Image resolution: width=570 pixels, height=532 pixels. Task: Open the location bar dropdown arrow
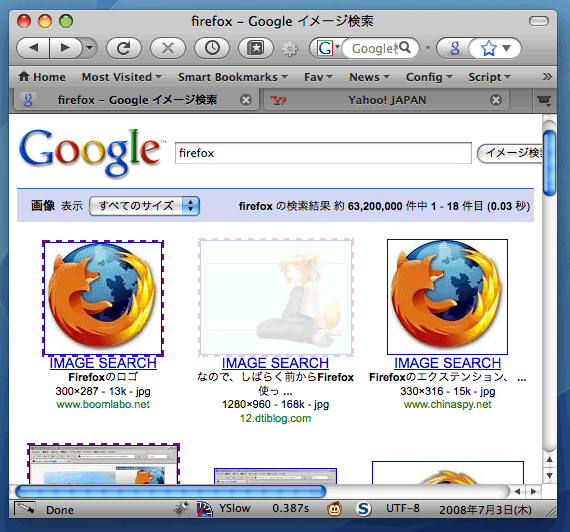(x=507, y=48)
